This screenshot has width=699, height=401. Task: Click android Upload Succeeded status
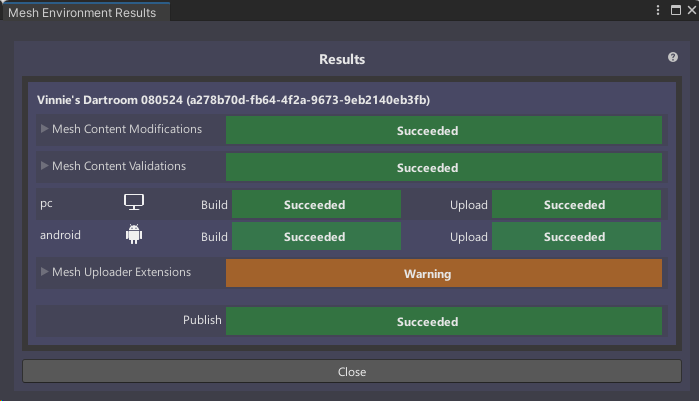576,236
